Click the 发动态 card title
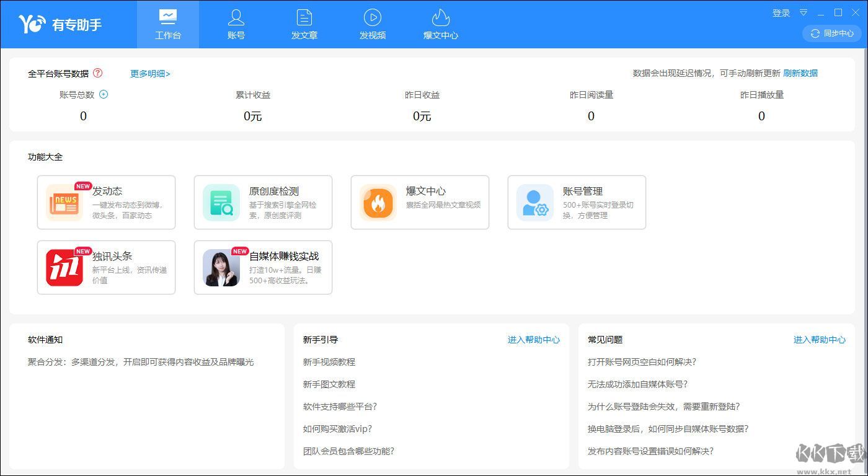 pyautogui.click(x=107, y=192)
